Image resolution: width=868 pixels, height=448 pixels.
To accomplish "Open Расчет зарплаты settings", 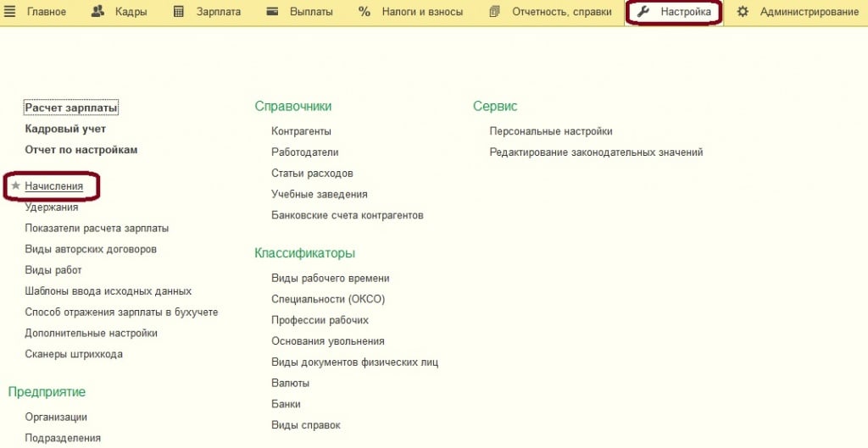I will tap(71, 108).
